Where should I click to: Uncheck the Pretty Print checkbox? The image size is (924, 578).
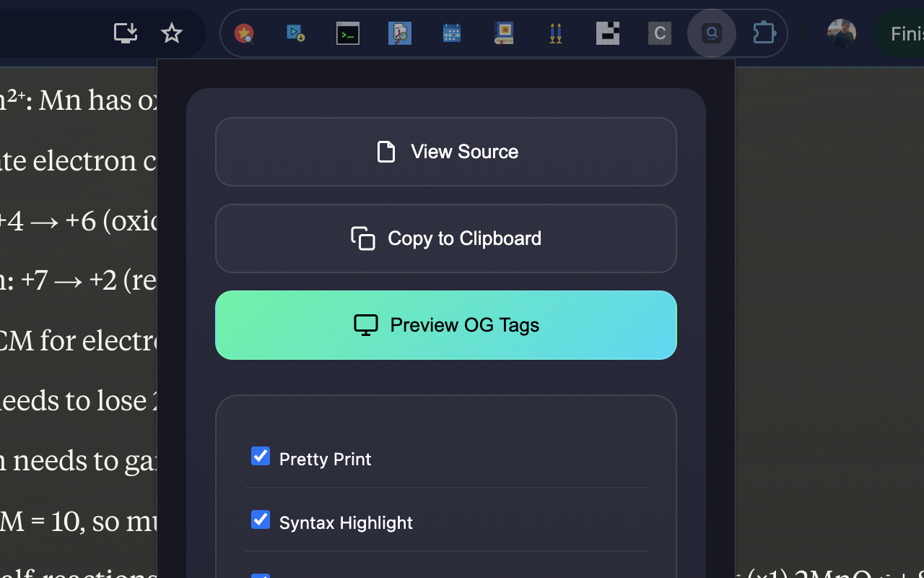(x=260, y=456)
